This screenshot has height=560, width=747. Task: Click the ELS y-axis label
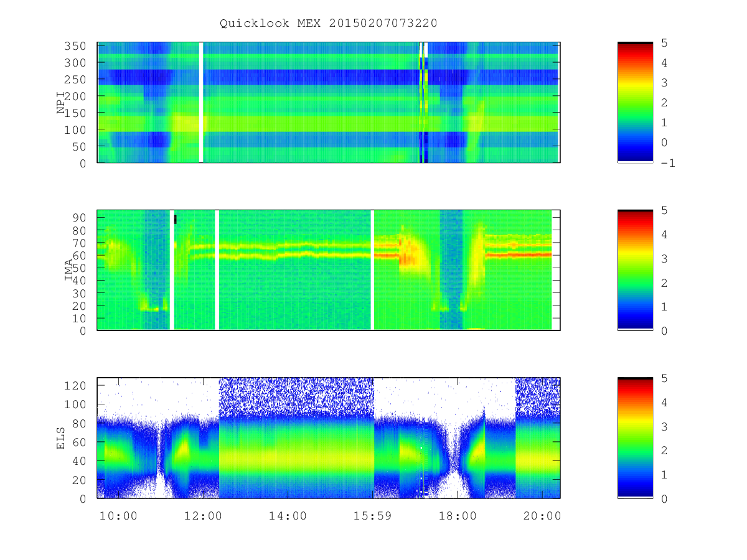point(61,438)
